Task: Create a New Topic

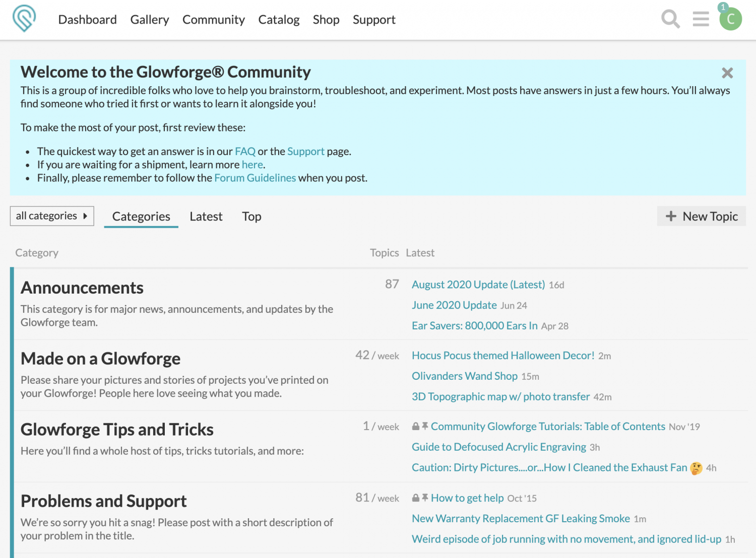Action: tap(702, 216)
